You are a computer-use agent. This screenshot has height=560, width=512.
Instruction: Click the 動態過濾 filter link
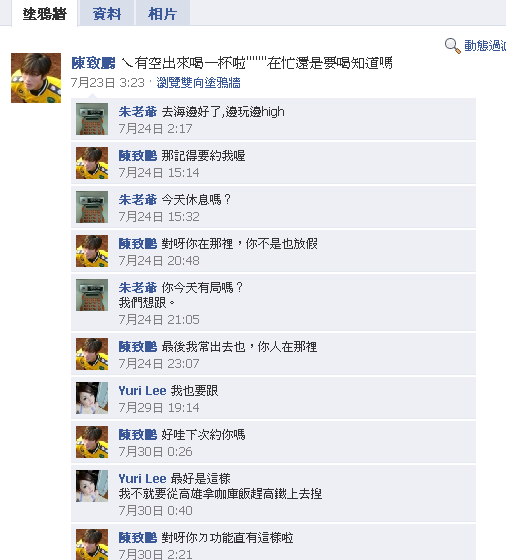(x=485, y=46)
